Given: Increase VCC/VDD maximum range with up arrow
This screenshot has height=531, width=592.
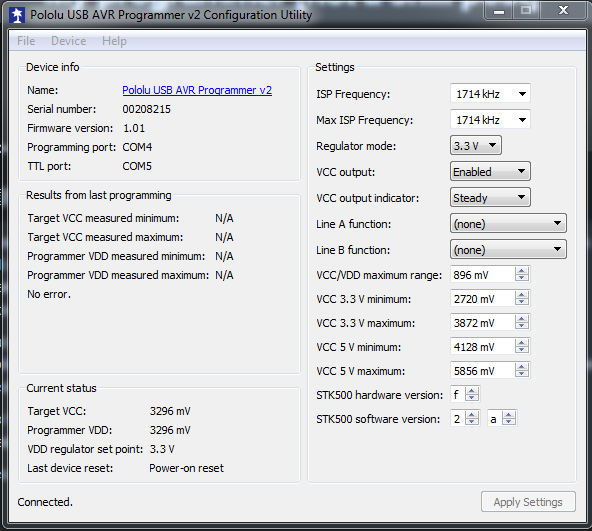Looking at the screenshot, I should coord(522,271).
